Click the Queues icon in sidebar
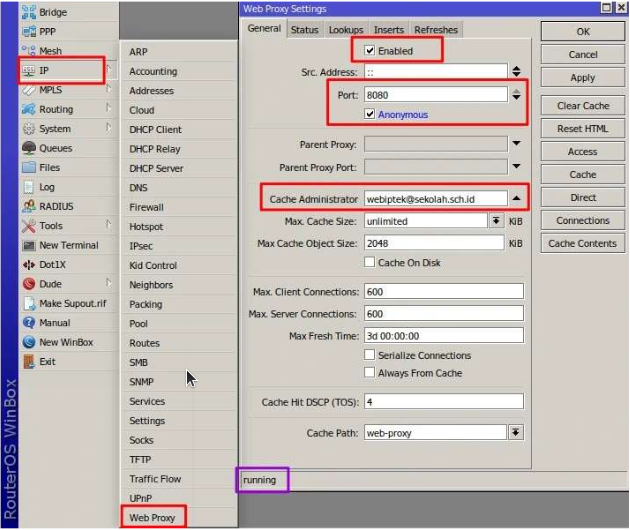 (x=28, y=148)
